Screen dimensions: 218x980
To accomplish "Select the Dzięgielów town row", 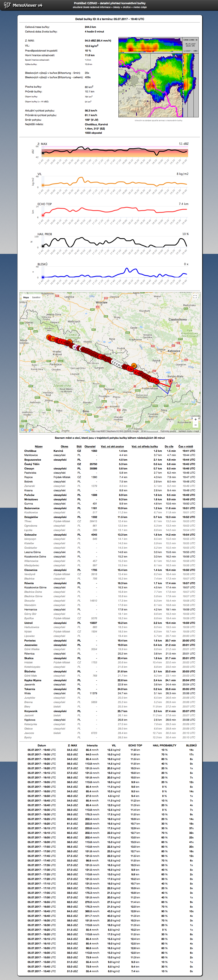I will [109, 517].
